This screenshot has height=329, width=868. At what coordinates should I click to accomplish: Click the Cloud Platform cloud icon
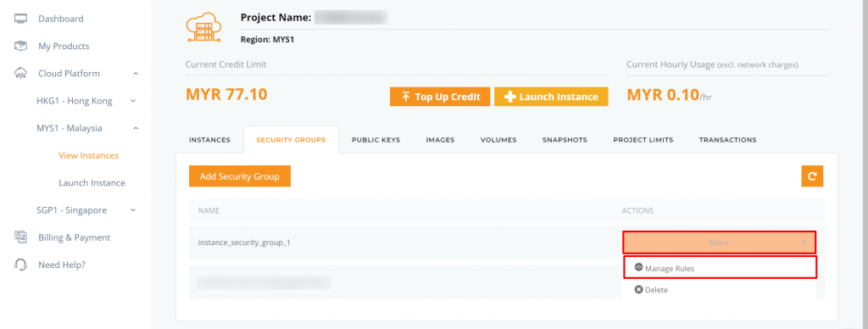tap(20, 73)
